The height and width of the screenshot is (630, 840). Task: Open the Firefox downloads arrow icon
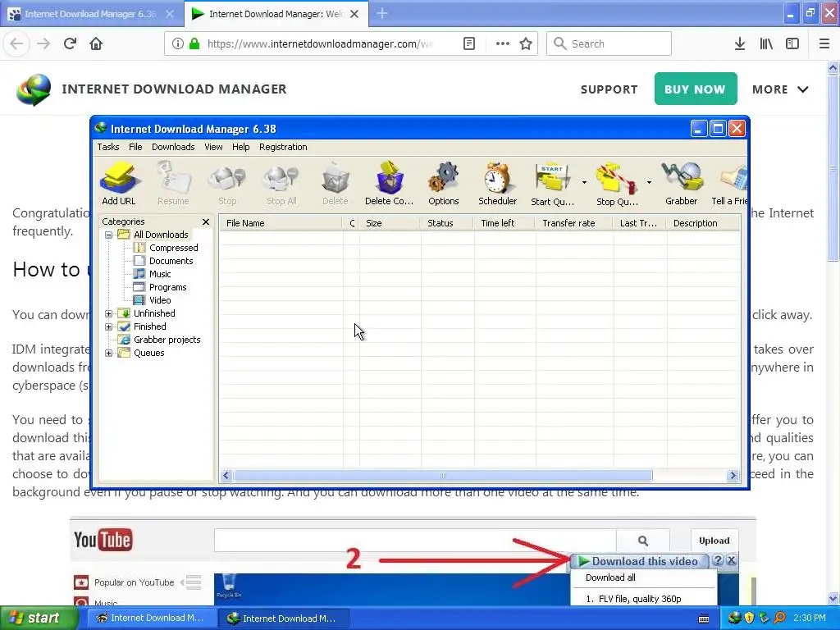(x=740, y=44)
